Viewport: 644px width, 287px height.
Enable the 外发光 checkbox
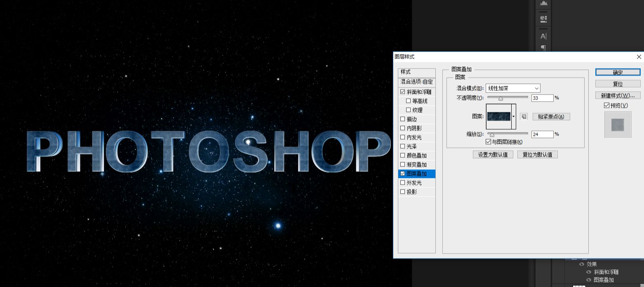(x=403, y=183)
